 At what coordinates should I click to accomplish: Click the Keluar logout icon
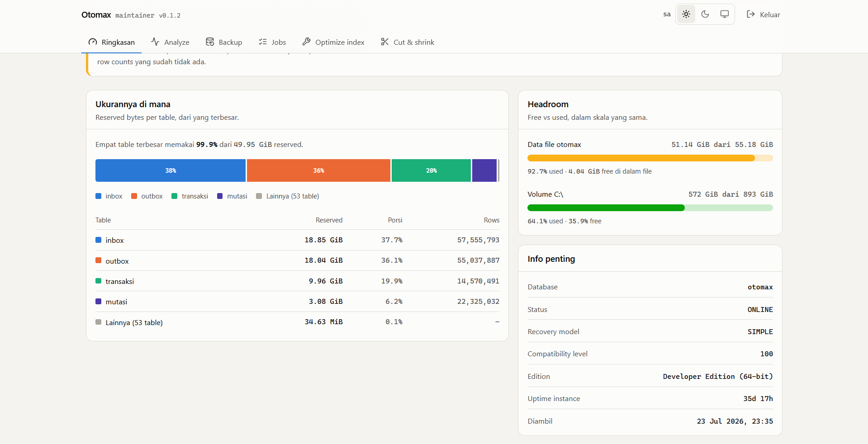tap(751, 14)
